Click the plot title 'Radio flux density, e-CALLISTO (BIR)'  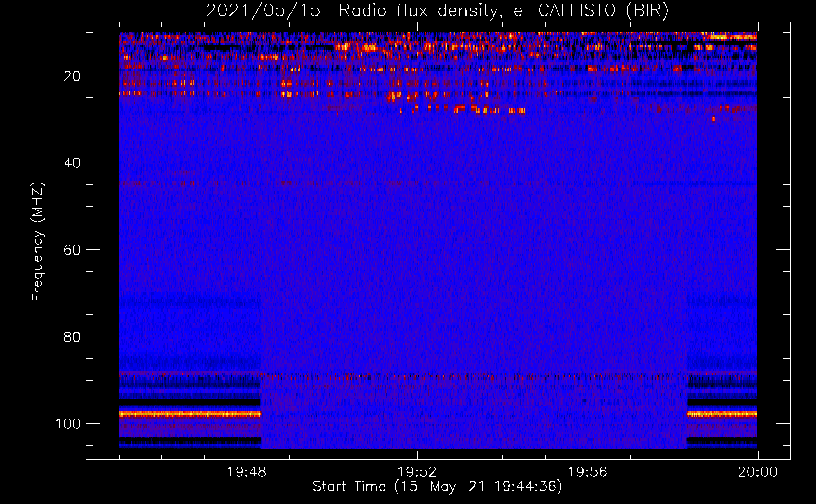pyautogui.click(x=503, y=11)
